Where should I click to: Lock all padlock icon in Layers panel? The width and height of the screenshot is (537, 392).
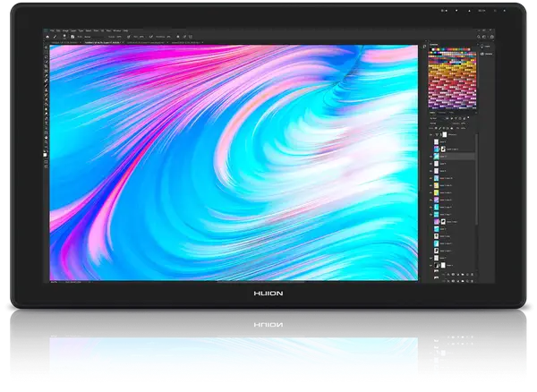tap(452, 128)
